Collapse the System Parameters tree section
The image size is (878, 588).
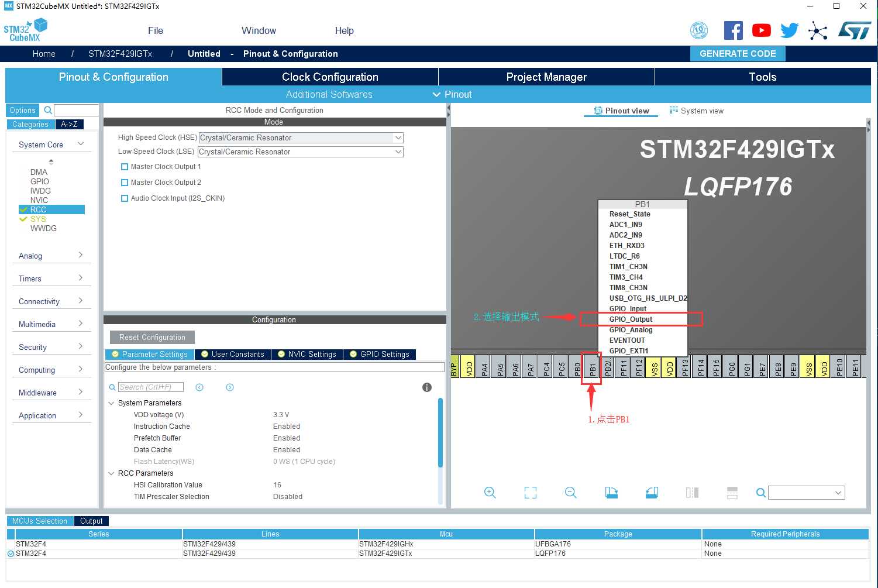pos(111,403)
